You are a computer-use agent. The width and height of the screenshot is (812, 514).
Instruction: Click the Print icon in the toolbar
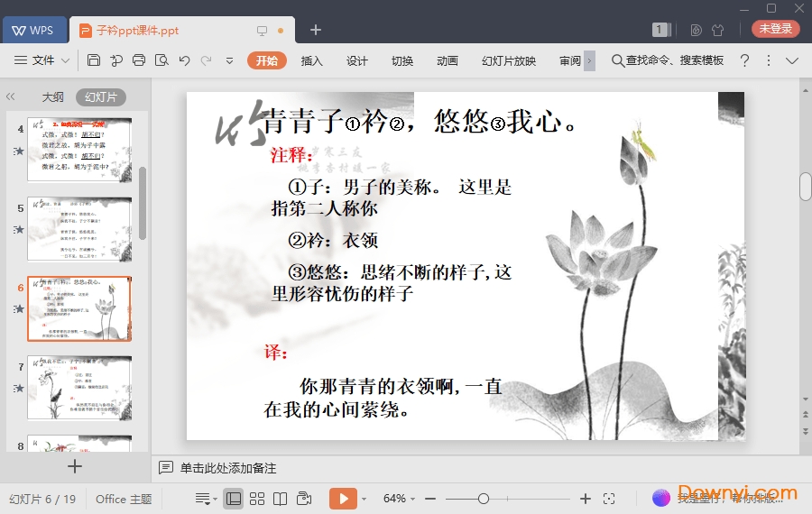click(x=139, y=60)
